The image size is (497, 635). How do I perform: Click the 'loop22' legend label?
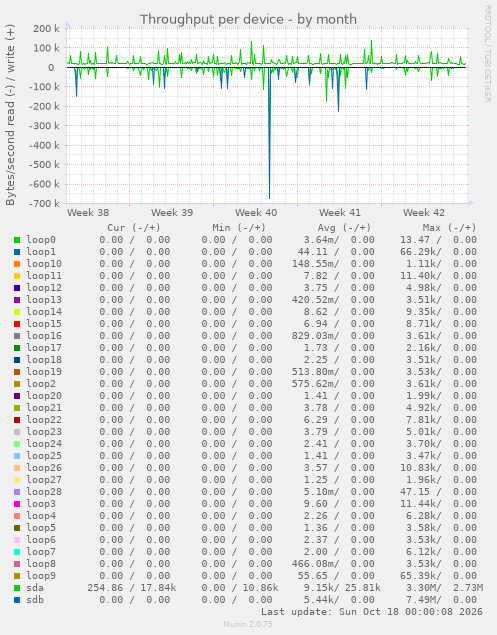(x=44, y=420)
